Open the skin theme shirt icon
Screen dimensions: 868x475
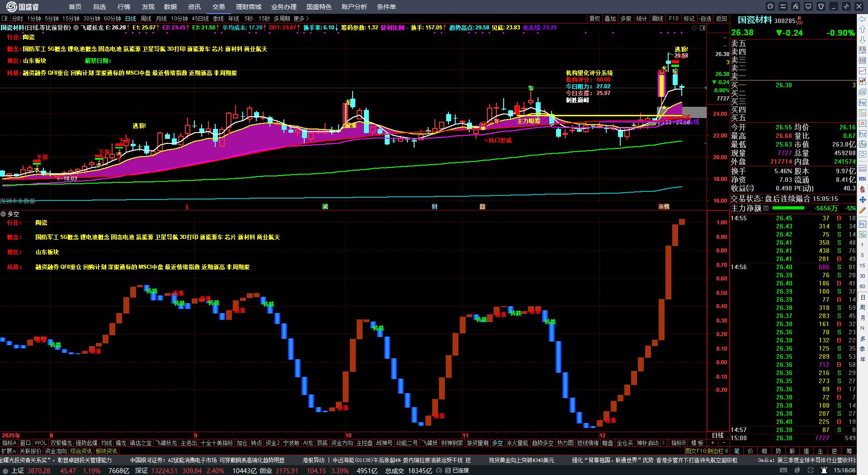tap(821, 6)
